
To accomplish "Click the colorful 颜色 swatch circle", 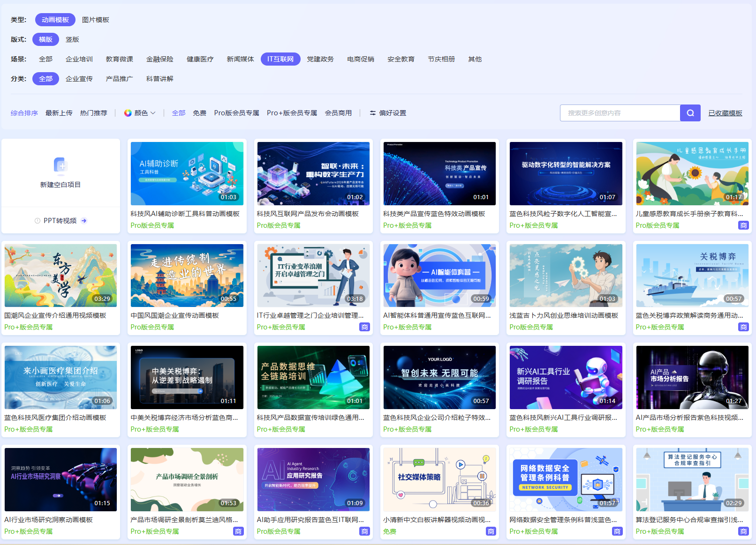I will (x=128, y=113).
